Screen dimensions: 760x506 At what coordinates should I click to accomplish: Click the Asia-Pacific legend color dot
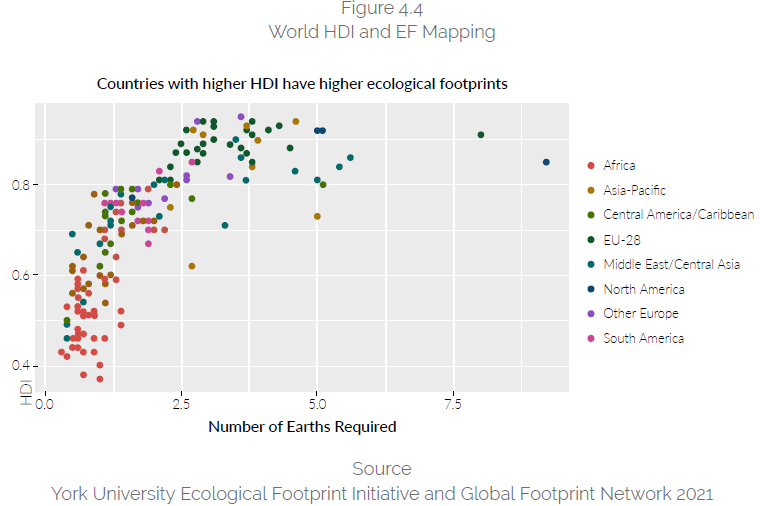[x=591, y=190]
